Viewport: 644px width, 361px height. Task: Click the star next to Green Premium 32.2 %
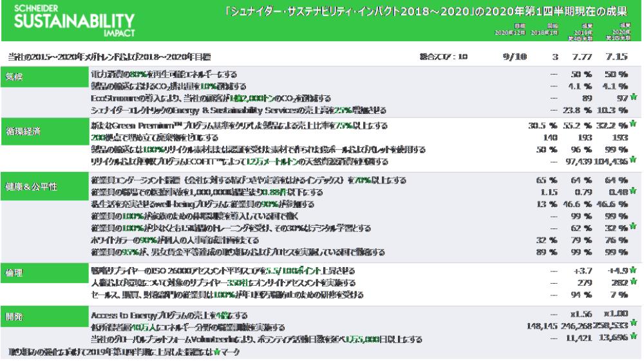[633, 125]
